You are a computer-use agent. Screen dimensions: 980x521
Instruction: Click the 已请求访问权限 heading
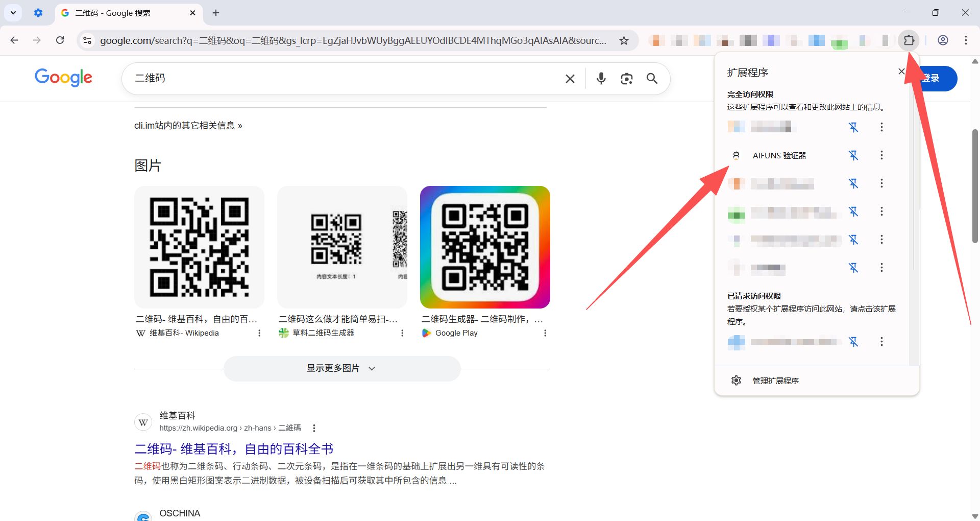coord(754,296)
